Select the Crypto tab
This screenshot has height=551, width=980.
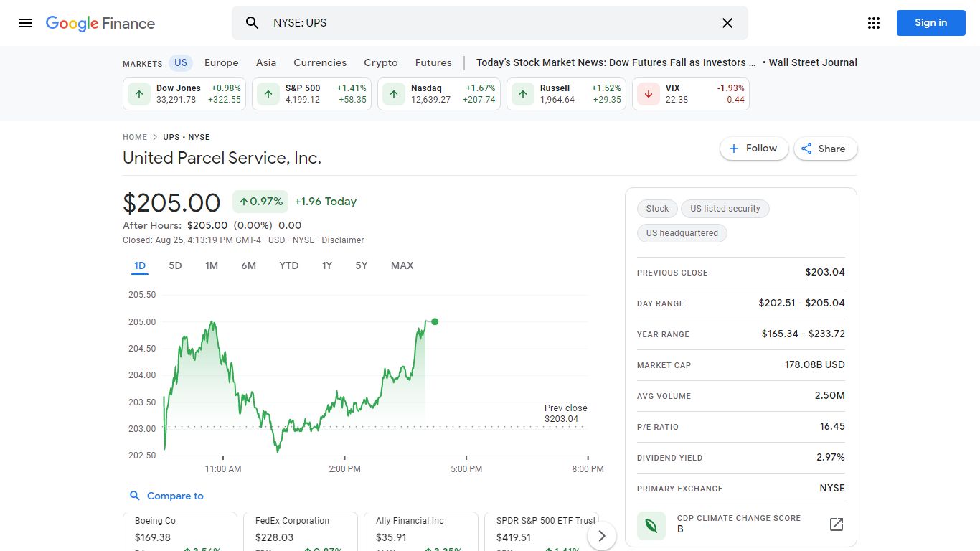tap(381, 62)
